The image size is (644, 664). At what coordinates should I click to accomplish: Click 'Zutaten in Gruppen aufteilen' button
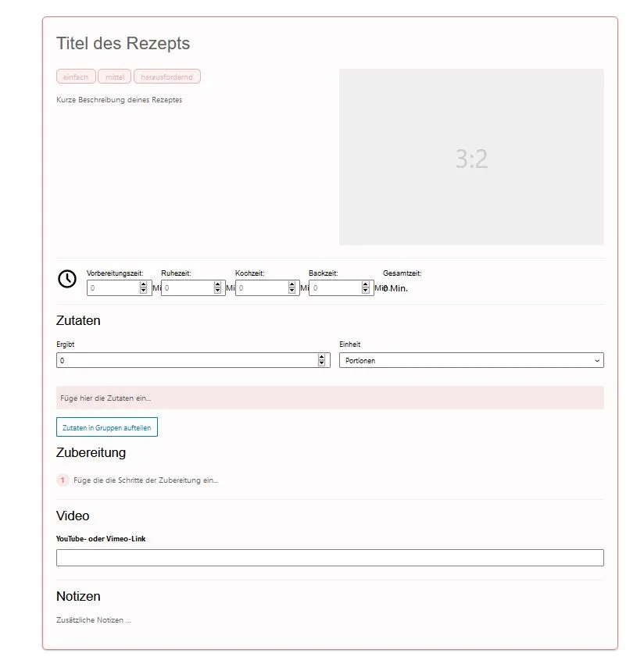[x=107, y=428]
